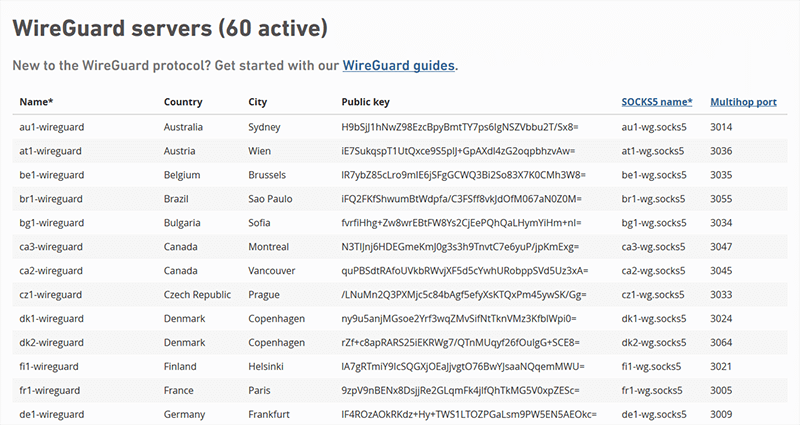
Task: Click the ca3-wg.socks5 cell
Action: (653, 247)
